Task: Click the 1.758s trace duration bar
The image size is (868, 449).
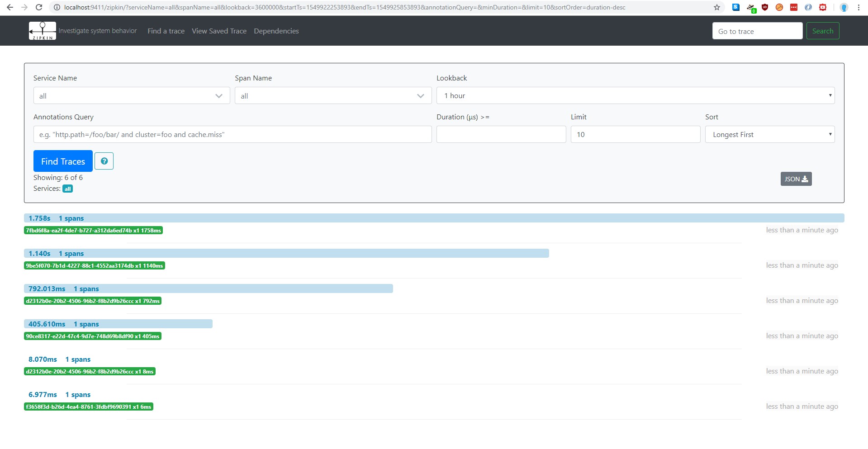Action: tap(434, 218)
